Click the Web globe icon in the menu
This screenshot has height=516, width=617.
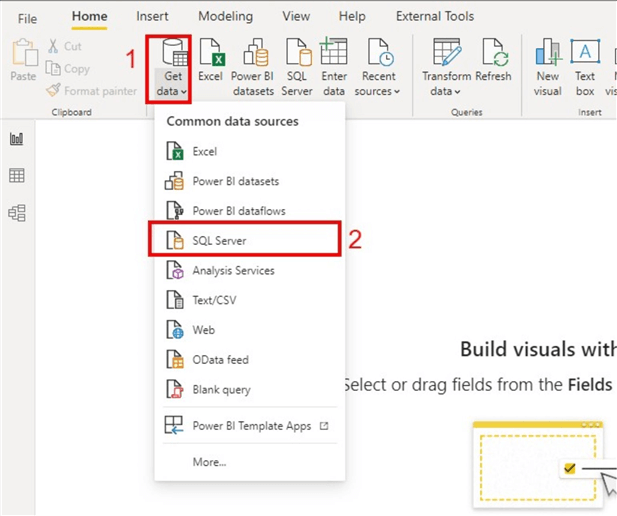point(174,330)
